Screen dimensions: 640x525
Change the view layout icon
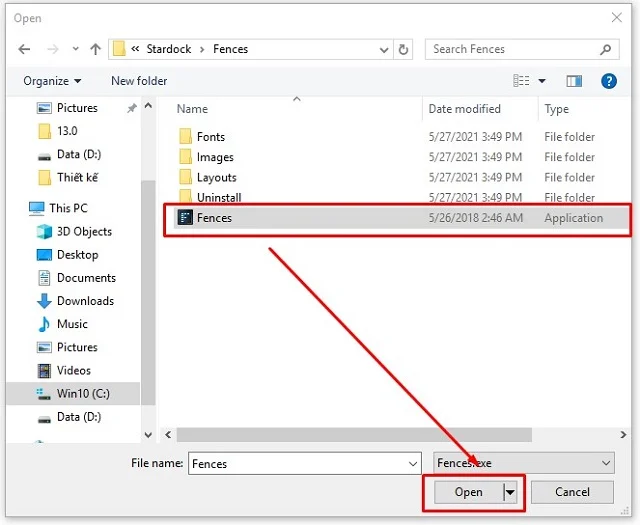pos(521,81)
